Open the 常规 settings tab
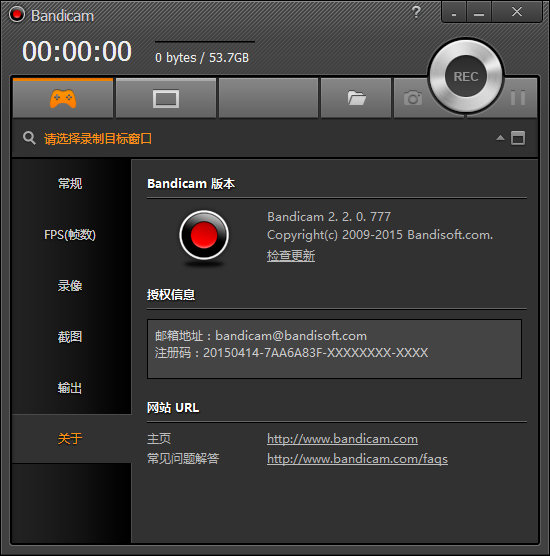 coord(70,184)
